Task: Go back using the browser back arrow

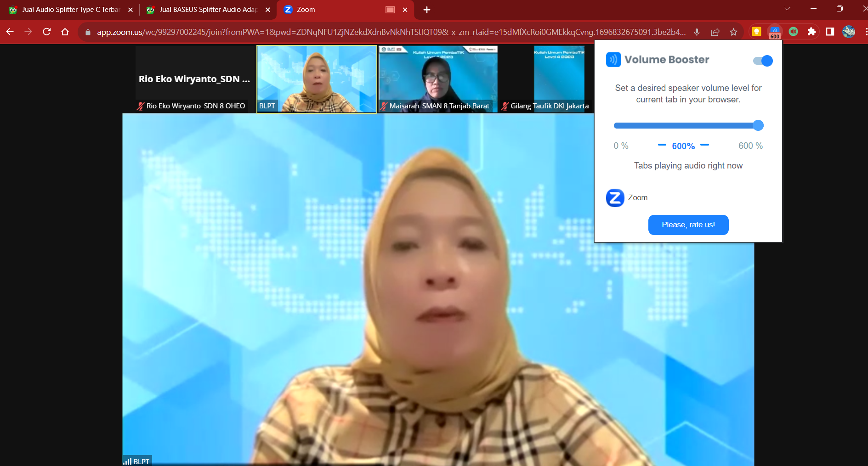Action: click(10, 32)
